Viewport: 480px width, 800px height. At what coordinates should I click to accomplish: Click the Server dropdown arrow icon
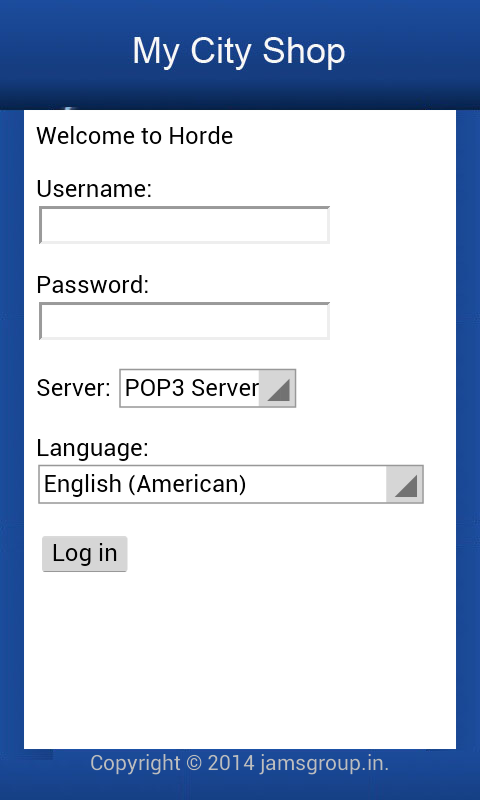click(x=278, y=390)
